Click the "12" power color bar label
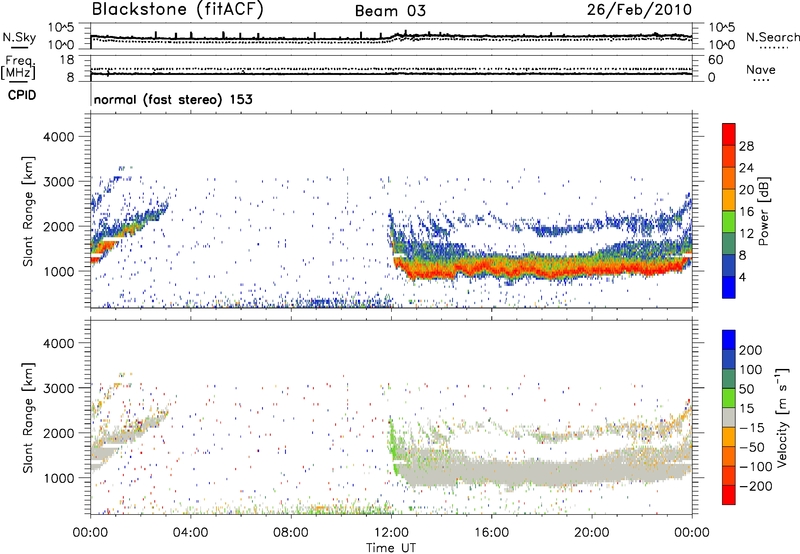 [x=746, y=234]
